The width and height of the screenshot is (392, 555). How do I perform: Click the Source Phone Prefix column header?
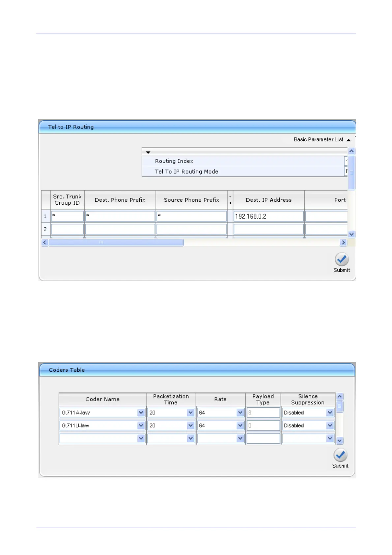point(191,200)
